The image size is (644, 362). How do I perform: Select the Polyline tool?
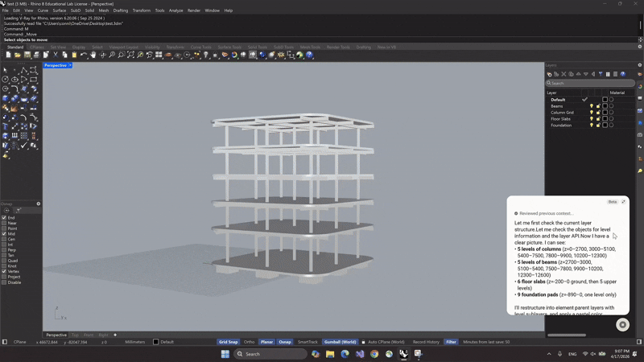point(24,70)
